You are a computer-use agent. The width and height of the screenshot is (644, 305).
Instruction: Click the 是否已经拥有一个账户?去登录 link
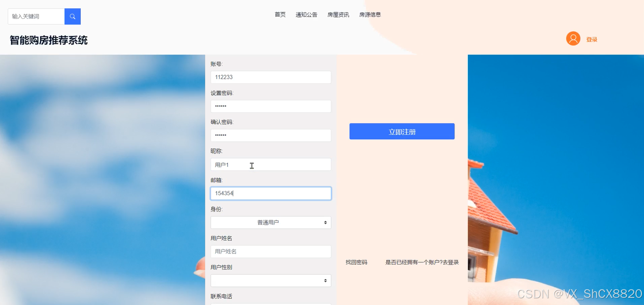[x=422, y=262]
